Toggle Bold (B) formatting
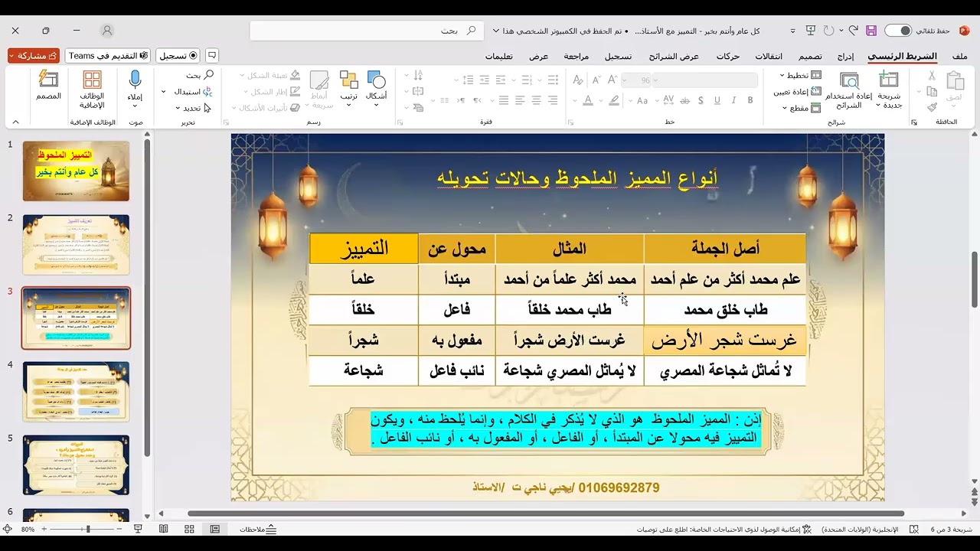This screenshot has height=551, width=980. pos(750,100)
